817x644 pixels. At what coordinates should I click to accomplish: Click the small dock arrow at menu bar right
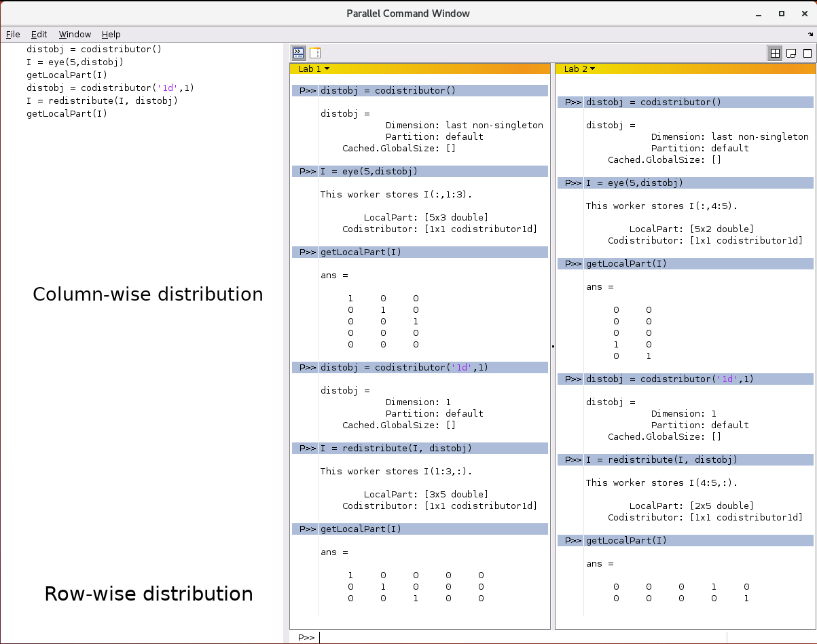811,34
